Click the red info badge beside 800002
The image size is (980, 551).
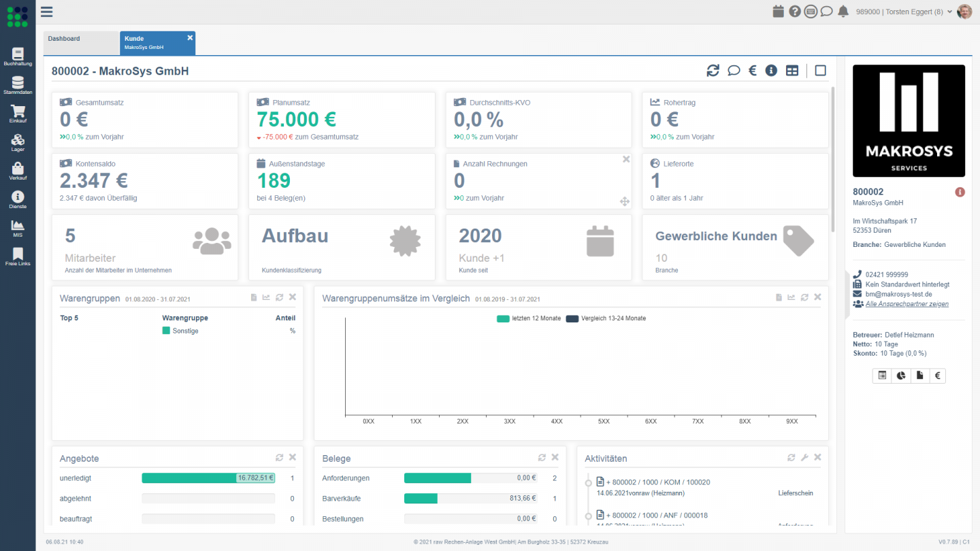pyautogui.click(x=960, y=193)
